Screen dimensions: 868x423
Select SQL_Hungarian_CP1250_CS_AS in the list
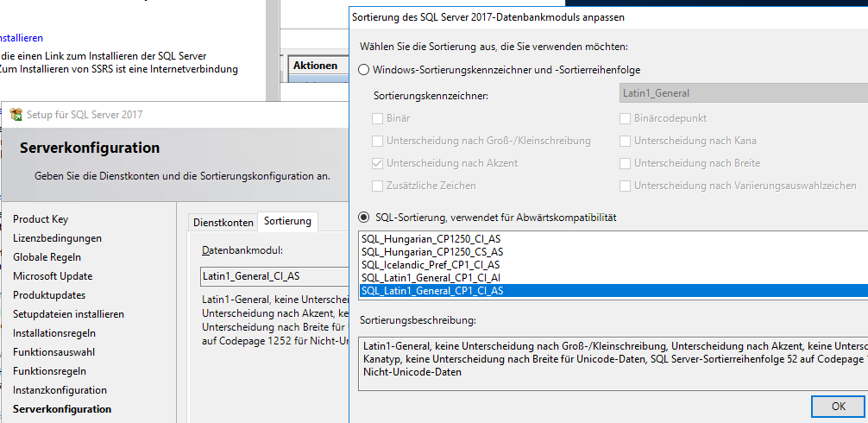pyautogui.click(x=613, y=252)
